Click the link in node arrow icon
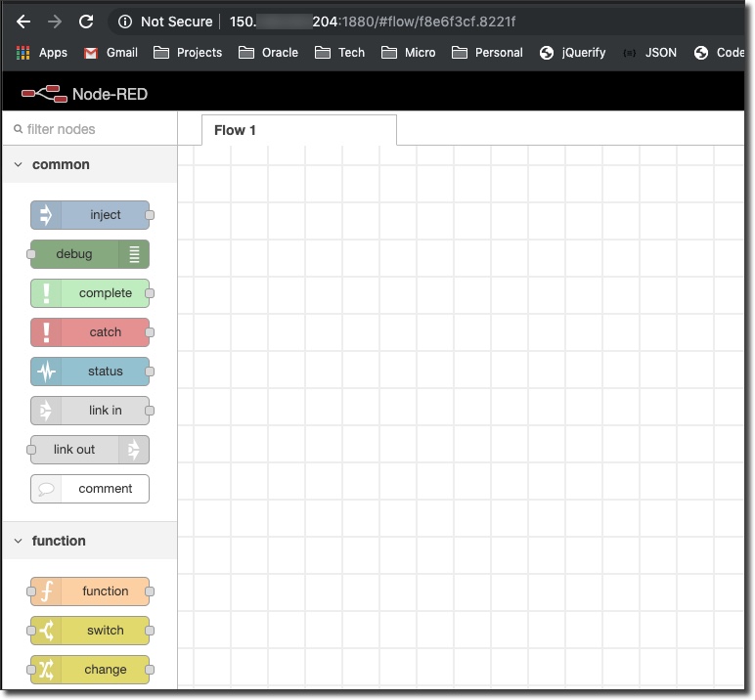The image size is (755, 700). click(46, 411)
